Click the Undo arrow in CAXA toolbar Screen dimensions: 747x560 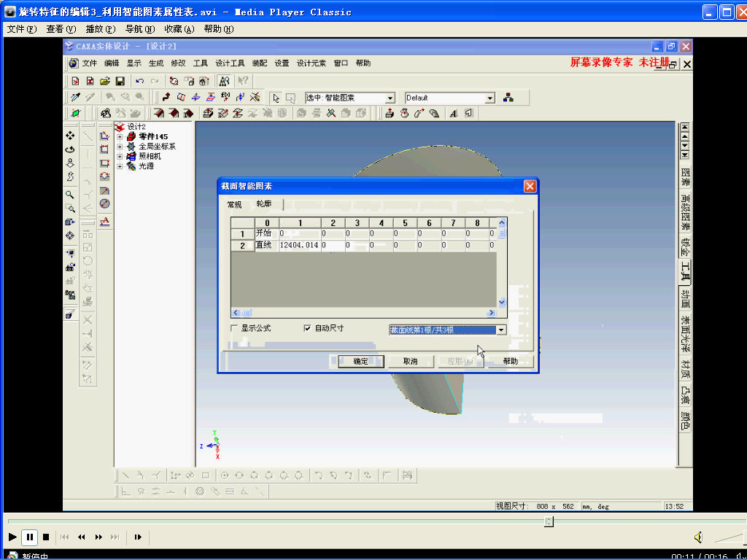click(x=139, y=80)
